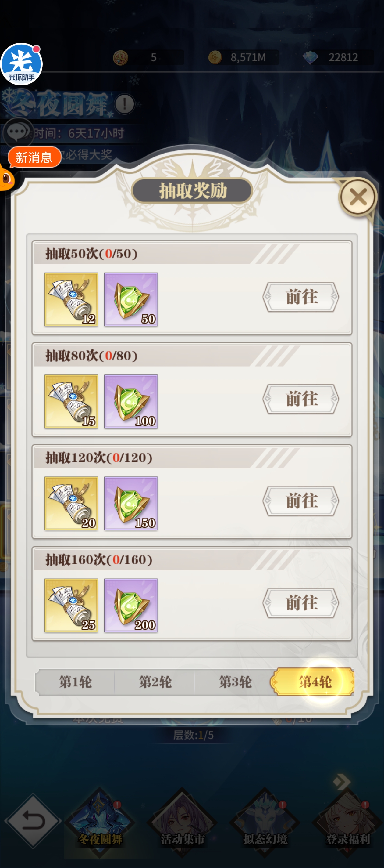Tap the green gem icon with 150
The image size is (384, 868).
click(131, 503)
